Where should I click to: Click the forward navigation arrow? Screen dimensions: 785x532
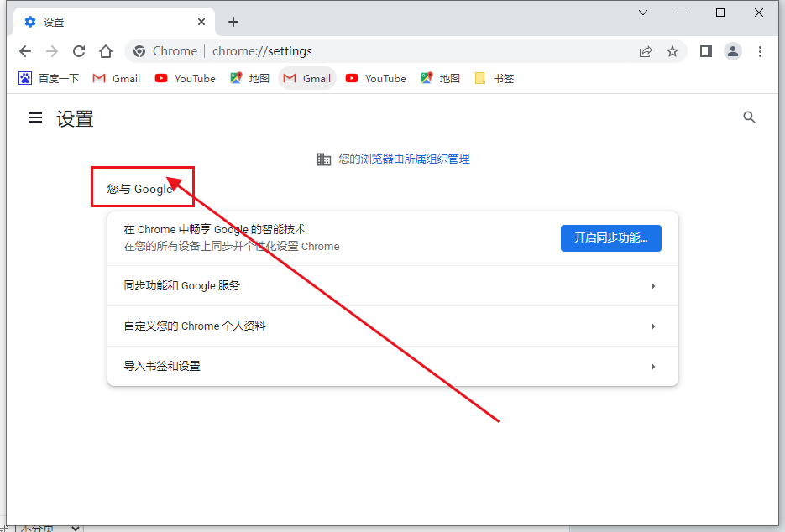click(x=52, y=51)
